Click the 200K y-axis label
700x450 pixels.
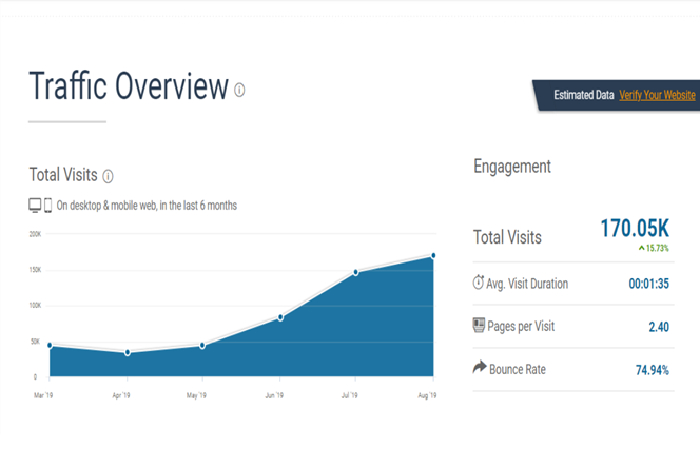(x=35, y=234)
